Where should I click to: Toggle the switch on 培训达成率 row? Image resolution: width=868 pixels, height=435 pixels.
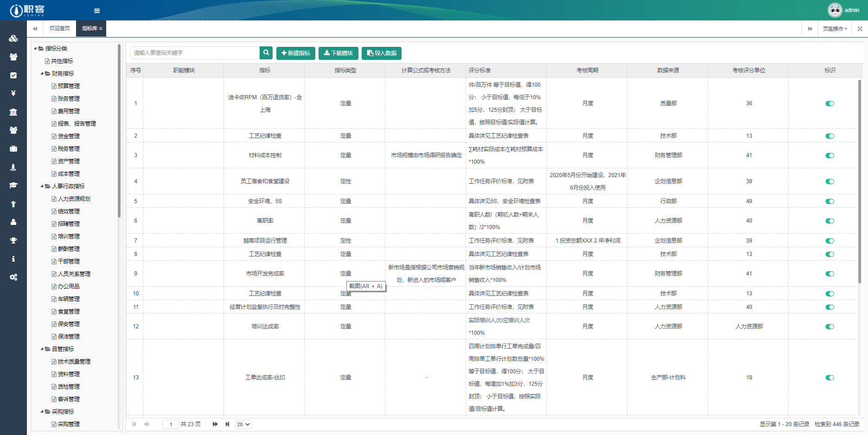click(x=830, y=326)
